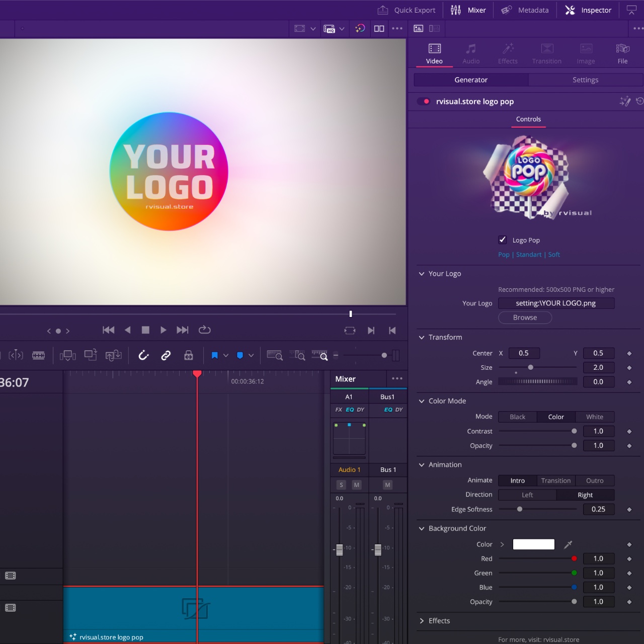Toggle the linked selection chain icon
The width and height of the screenshot is (644, 644).
(166, 356)
